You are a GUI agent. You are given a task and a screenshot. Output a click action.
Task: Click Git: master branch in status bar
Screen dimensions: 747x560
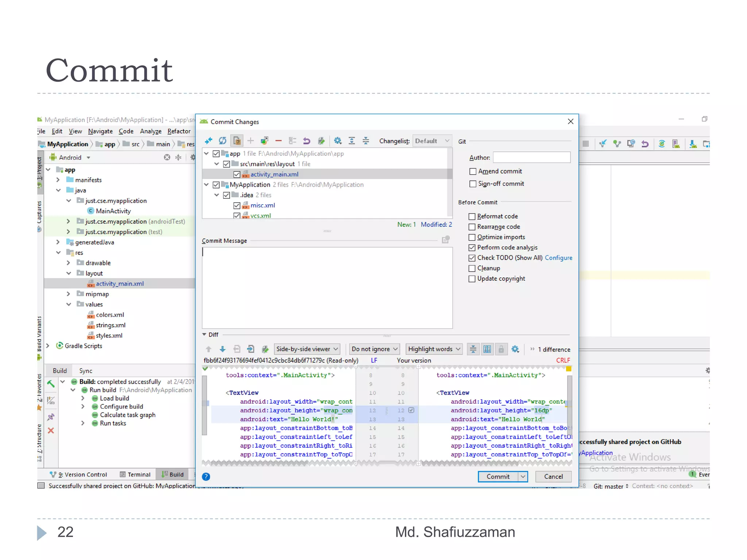611,486
